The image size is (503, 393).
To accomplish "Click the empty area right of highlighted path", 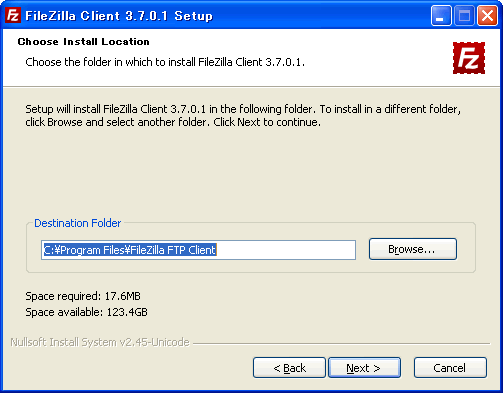I will (286, 250).
